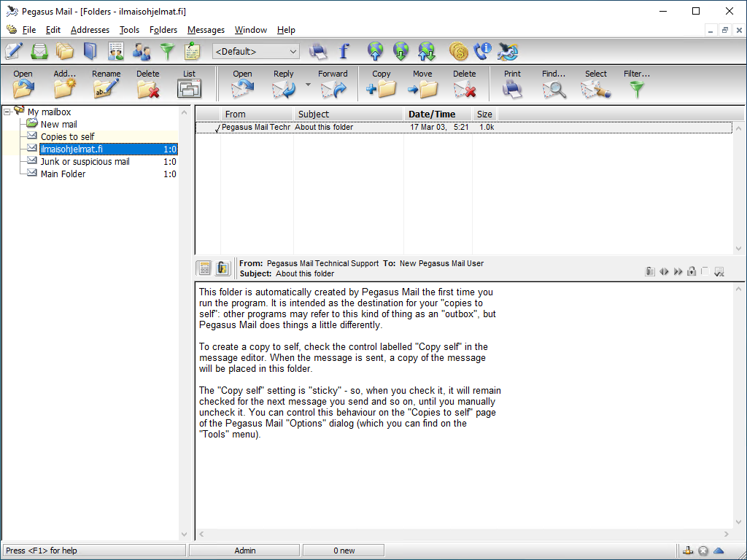Image resolution: width=747 pixels, height=560 pixels.
Task: Click the globe check host mail icon
Action: [x=401, y=51]
